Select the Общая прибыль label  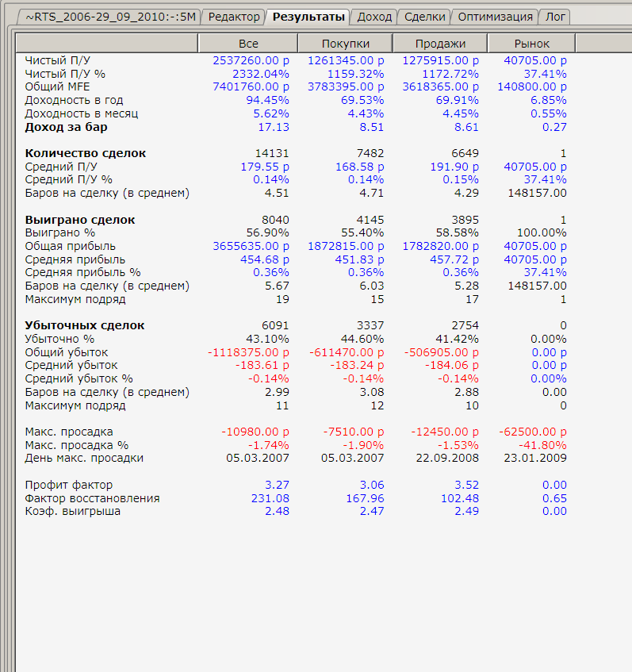[x=71, y=247]
